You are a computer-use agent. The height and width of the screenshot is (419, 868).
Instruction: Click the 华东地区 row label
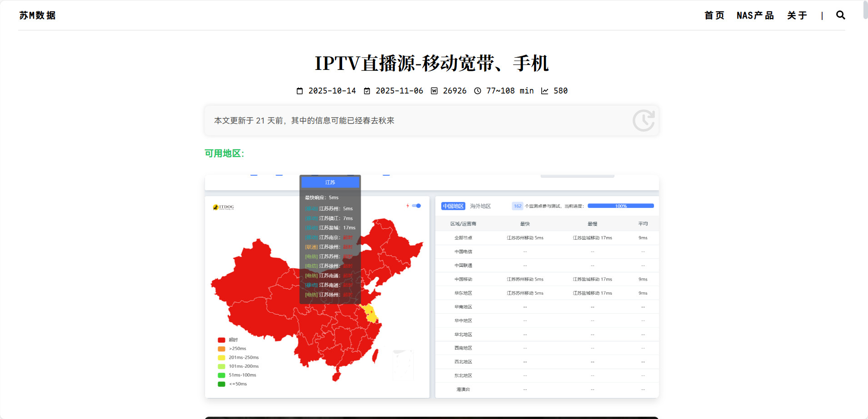pos(463,293)
